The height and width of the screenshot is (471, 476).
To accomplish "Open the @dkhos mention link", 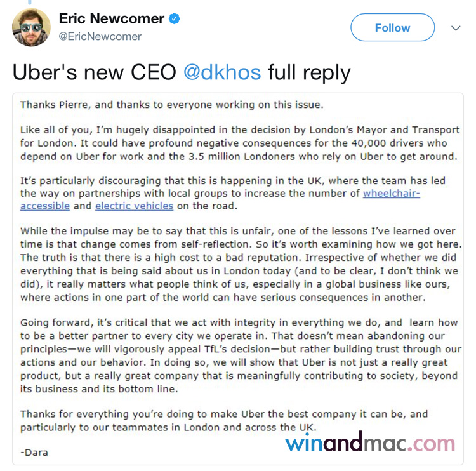I will 221,72.
